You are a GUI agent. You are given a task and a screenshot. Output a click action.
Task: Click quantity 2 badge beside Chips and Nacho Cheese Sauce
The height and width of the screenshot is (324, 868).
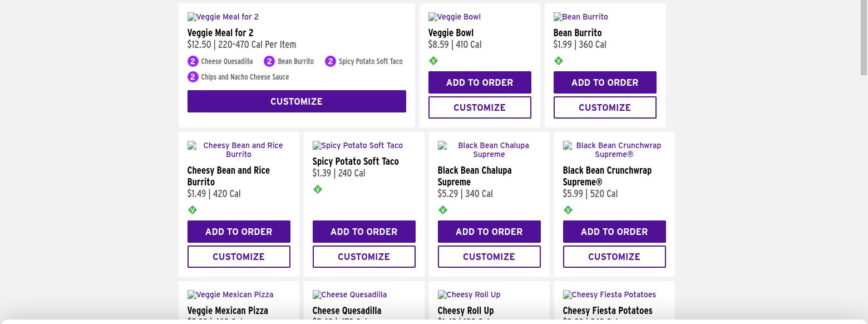point(193,77)
